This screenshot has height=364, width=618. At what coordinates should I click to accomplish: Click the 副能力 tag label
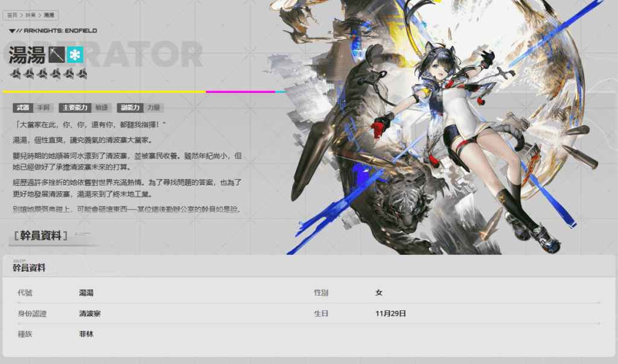[x=130, y=107]
